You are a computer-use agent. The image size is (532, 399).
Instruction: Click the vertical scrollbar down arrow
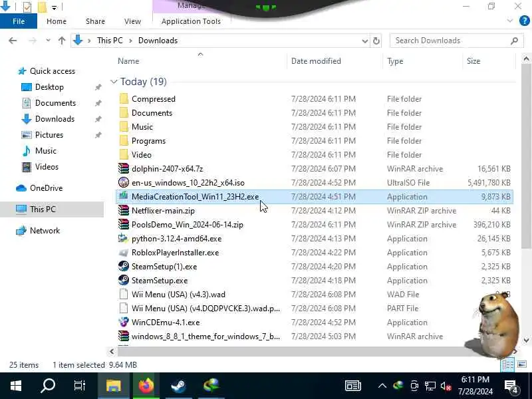(526, 340)
